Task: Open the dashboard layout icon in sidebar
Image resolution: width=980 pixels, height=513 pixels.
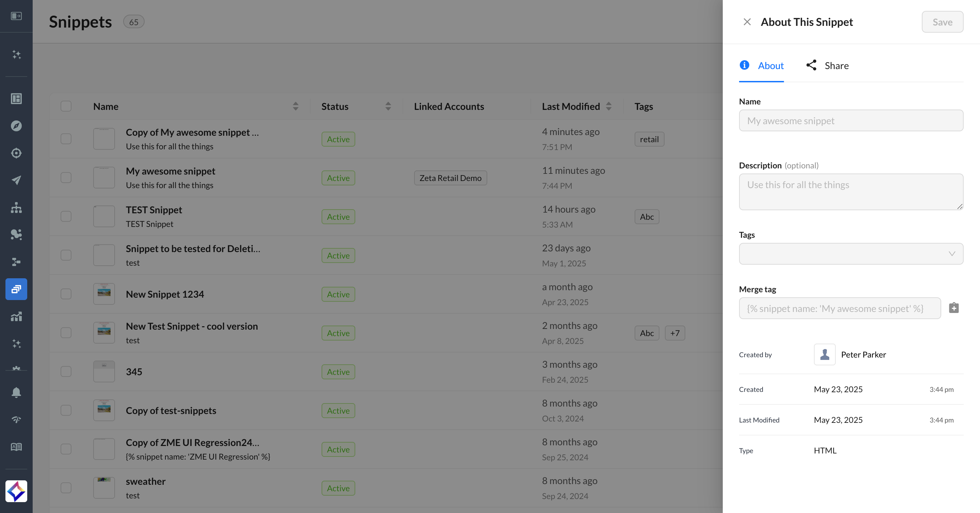Action: point(16,99)
